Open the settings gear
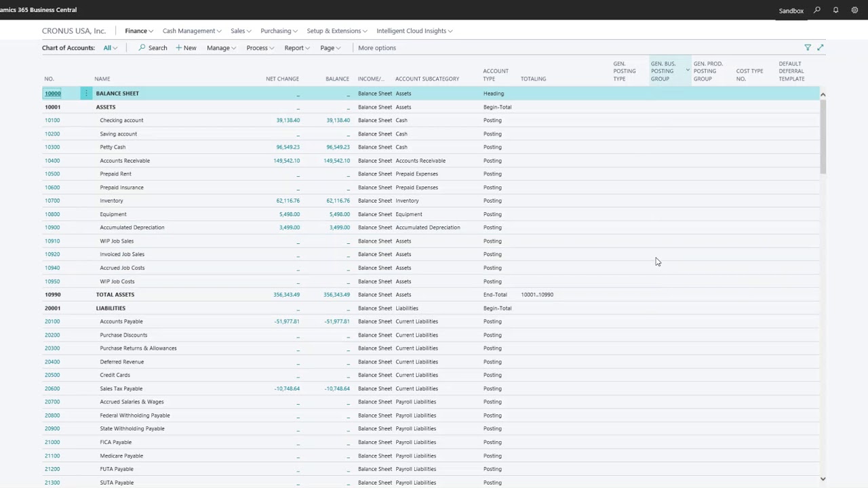Viewport: 868px width, 488px height. (x=854, y=10)
